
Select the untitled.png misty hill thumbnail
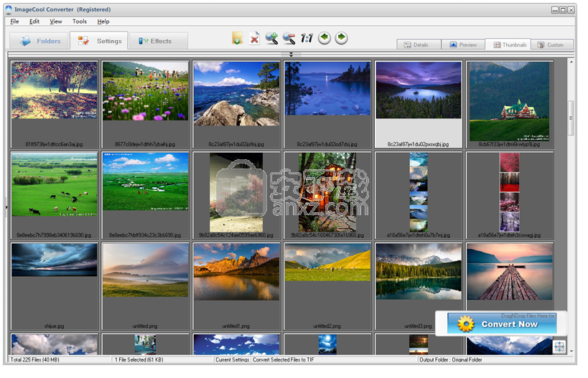click(146, 286)
